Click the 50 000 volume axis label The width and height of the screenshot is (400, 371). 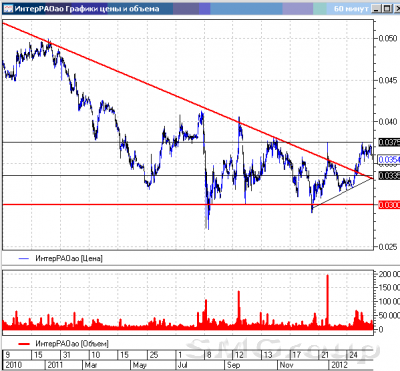389,315
